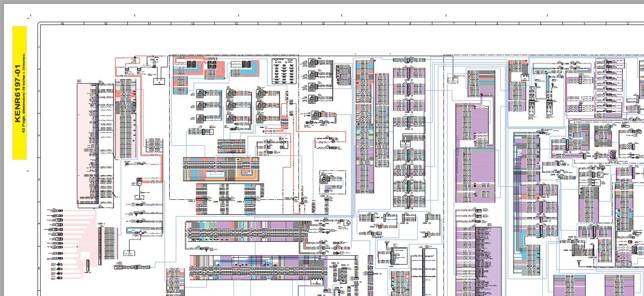The width and height of the screenshot is (644, 296).
Task: Click grid column number 12 on top border
Action: [236, 24]
